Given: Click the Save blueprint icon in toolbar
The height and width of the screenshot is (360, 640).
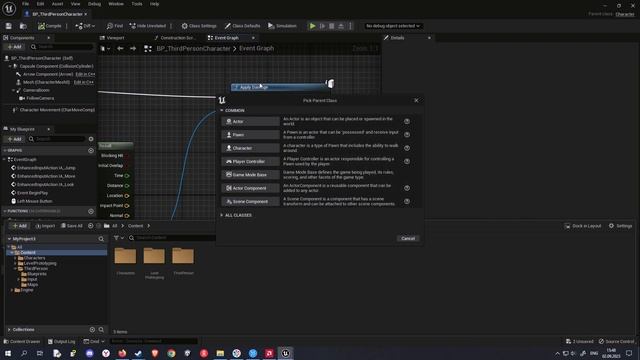Looking at the screenshot, I should point(9,26).
